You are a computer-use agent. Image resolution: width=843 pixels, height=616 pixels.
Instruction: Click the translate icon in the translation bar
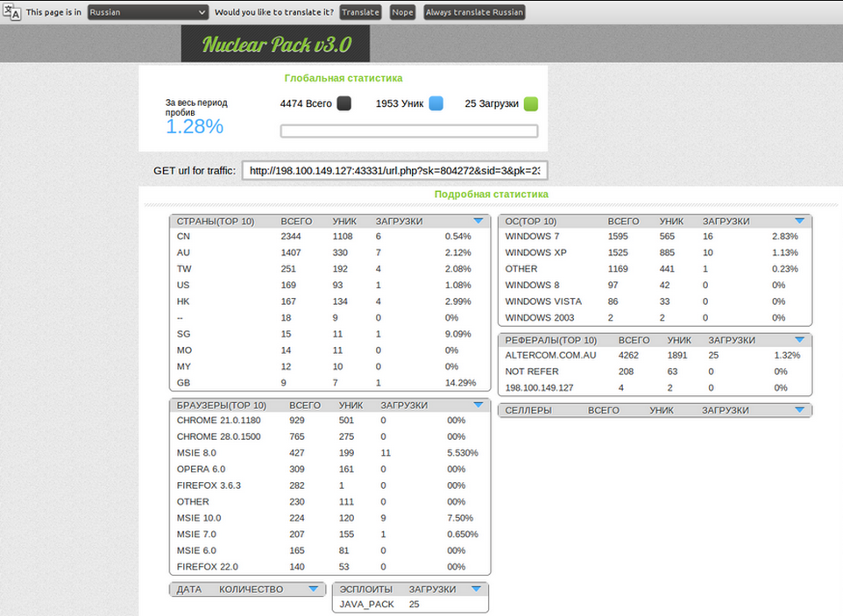tap(13, 12)
